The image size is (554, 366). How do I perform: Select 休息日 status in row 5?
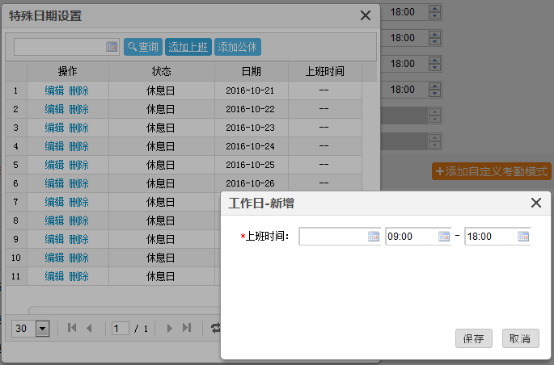[x=161, y=165]
